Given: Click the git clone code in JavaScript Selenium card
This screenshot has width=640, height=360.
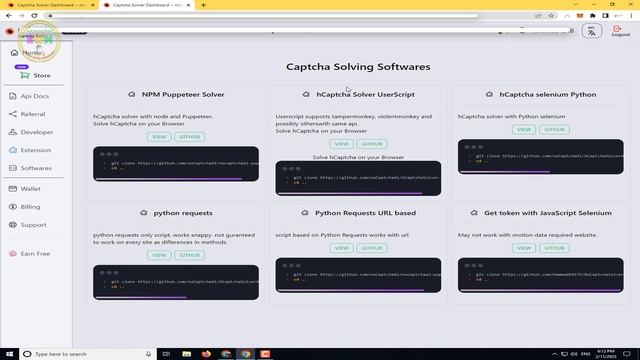Looking at the screenshot, I should pyautogui.click(x=549, y=275).
